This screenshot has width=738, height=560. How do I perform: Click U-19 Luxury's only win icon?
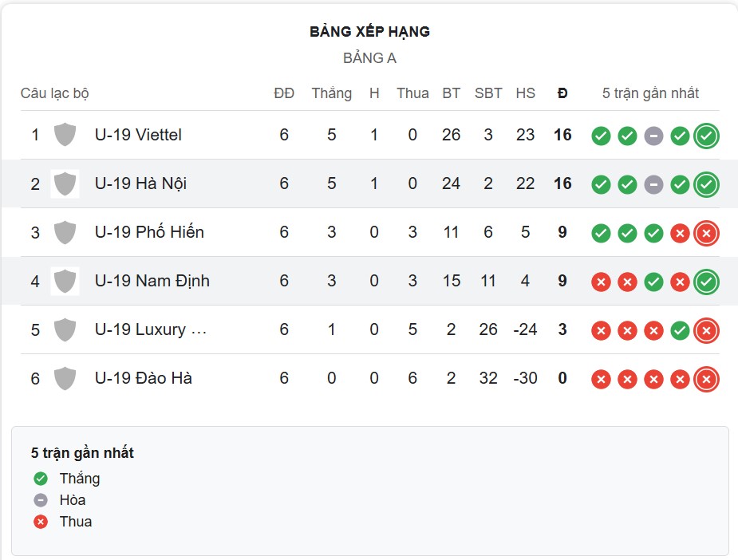(680, 330)
